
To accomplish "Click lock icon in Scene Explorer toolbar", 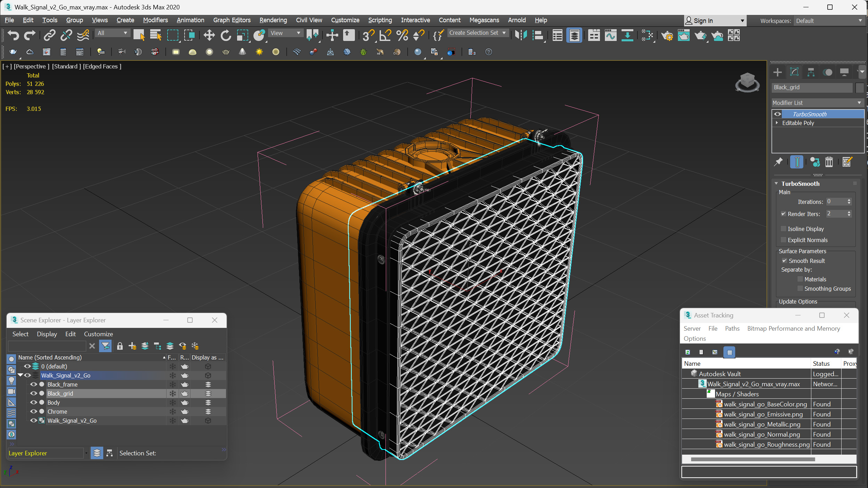I will point(120,346).
